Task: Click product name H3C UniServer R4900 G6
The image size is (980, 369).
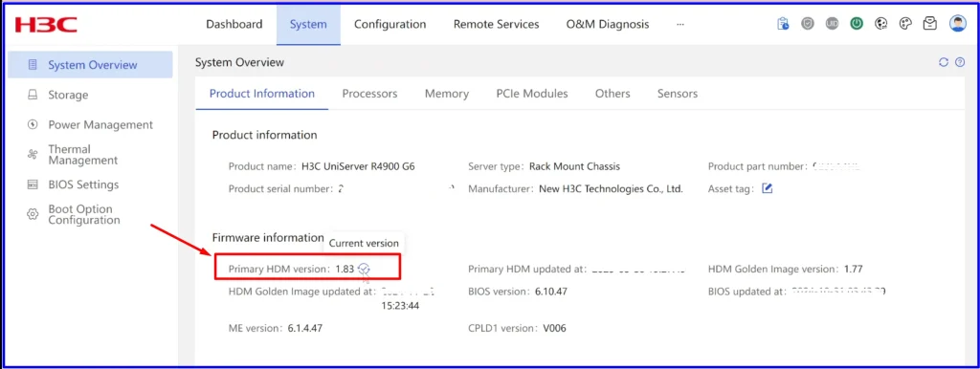Action: tap(358, 166)
